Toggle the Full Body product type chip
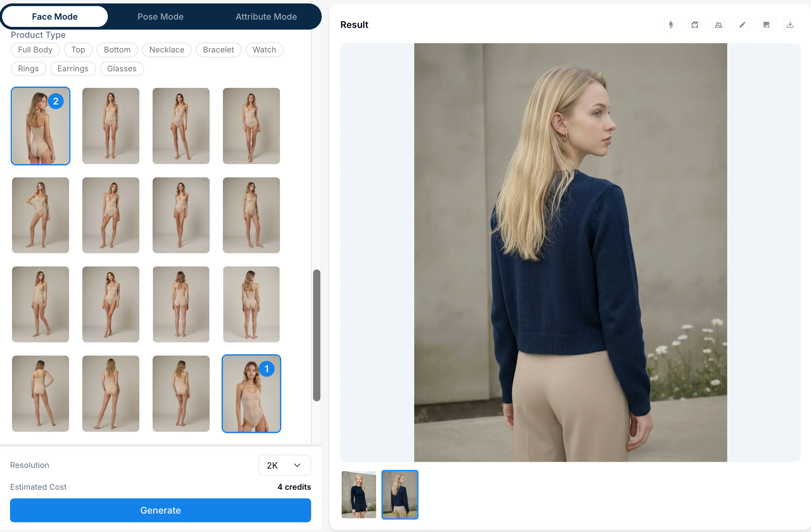Viewport: 811px width, 532px height. [35, 50]
